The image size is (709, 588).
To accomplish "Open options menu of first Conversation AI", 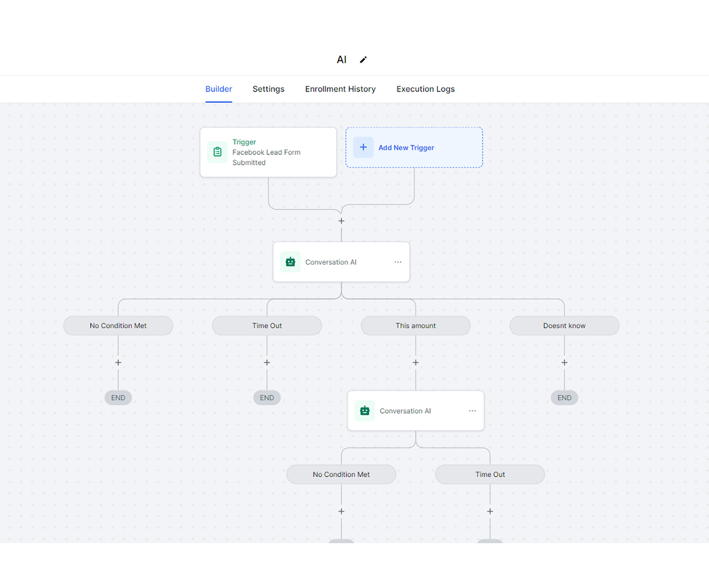I will pyautogui.click(x=398, y=262).
